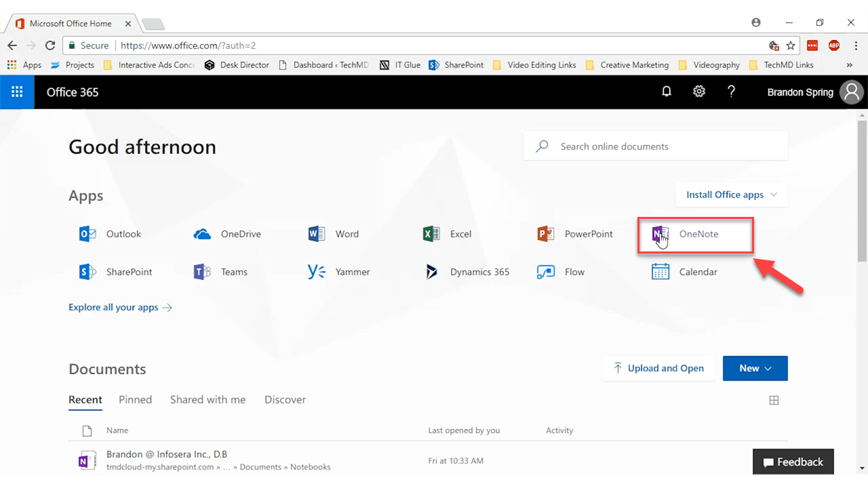Expand the New document dropdown
This screenshot has width=868, height=488.
pyautogui.click(x=755, y=368)
